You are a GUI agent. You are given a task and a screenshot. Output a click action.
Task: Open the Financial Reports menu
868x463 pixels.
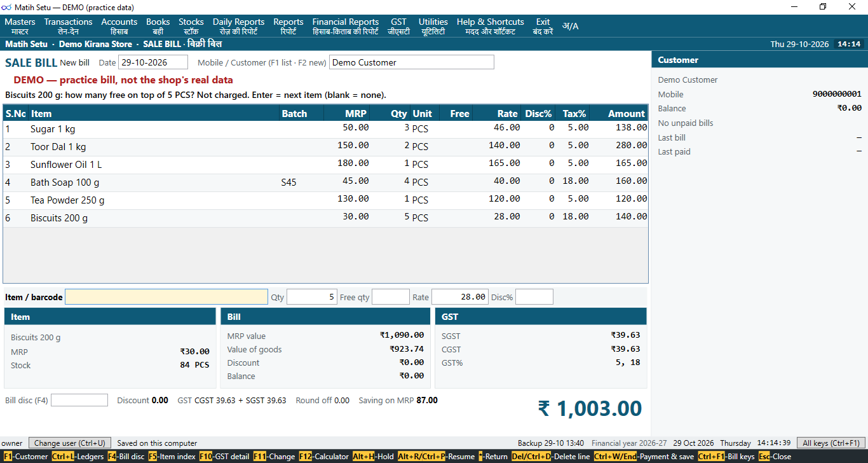[x=345, y=26]
